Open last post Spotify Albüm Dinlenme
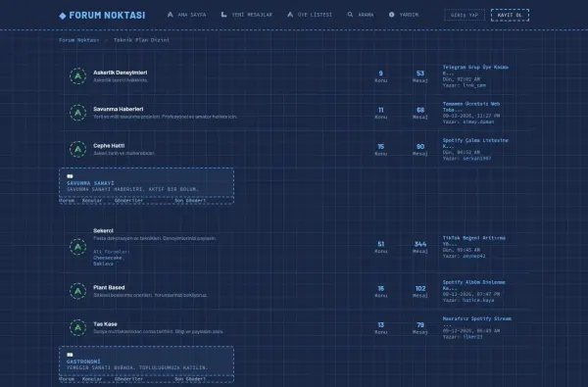588x387 pixels. [474, 285]
